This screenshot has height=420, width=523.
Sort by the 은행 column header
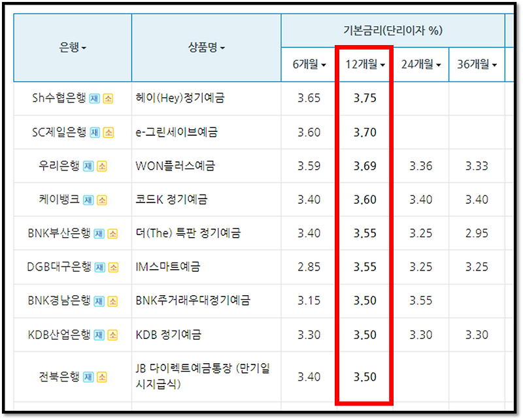[73, 47]
